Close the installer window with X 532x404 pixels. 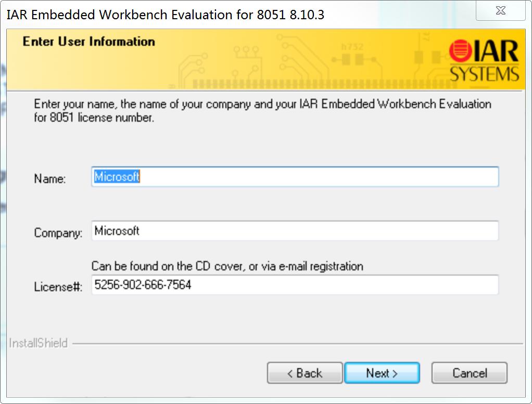(500, 11)
